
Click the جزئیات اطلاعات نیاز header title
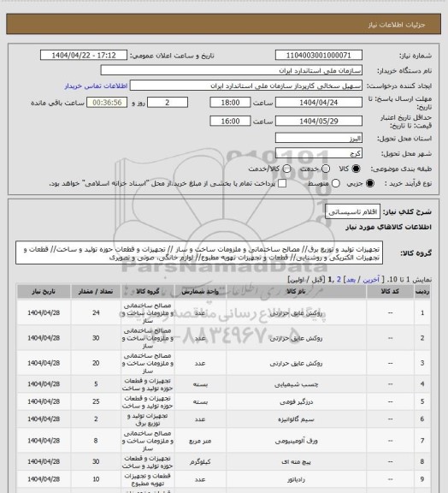(397, 25)
